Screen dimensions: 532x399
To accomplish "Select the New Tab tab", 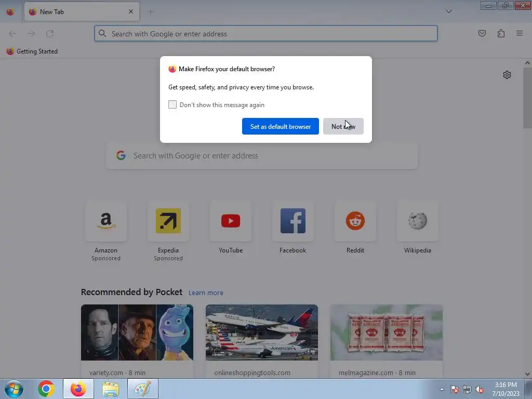I will pos(82,12).
